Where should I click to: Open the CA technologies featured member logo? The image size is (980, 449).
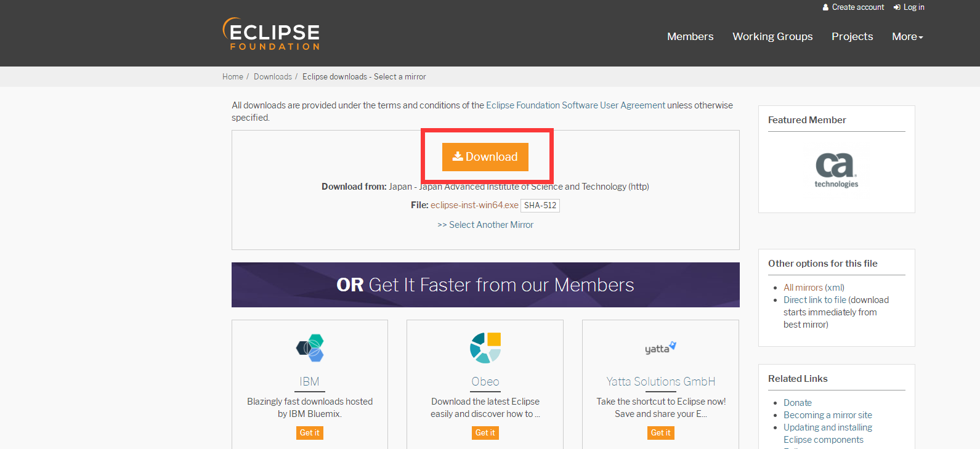[836, 170]
